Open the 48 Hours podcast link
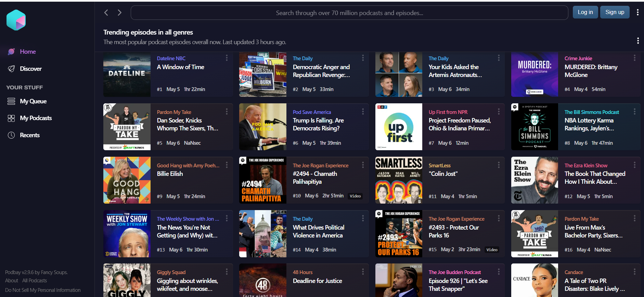644x297 pixels. click(302, 272)
